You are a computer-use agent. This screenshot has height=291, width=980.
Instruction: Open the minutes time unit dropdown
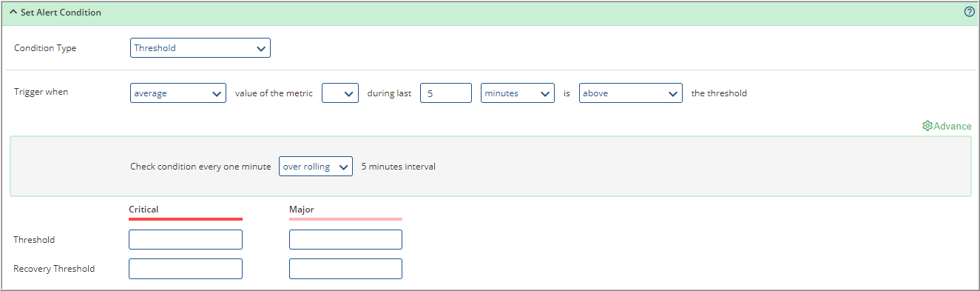pos(518,93)
